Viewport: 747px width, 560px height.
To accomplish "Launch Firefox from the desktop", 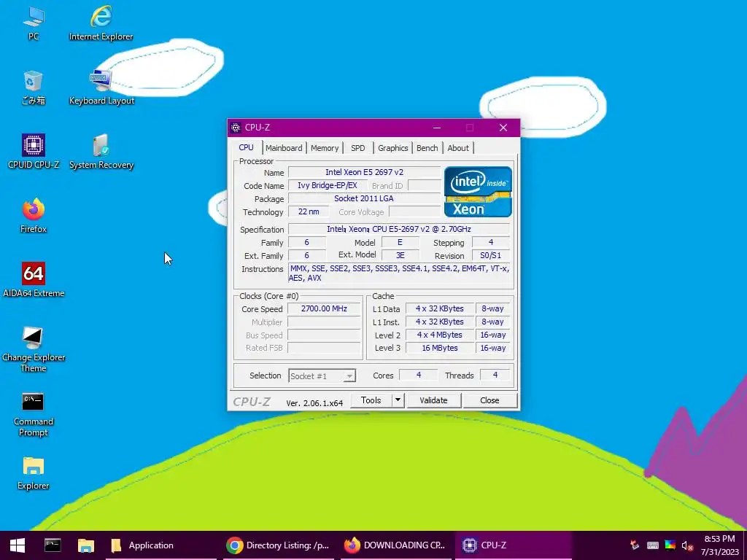I will pos(34,216).
